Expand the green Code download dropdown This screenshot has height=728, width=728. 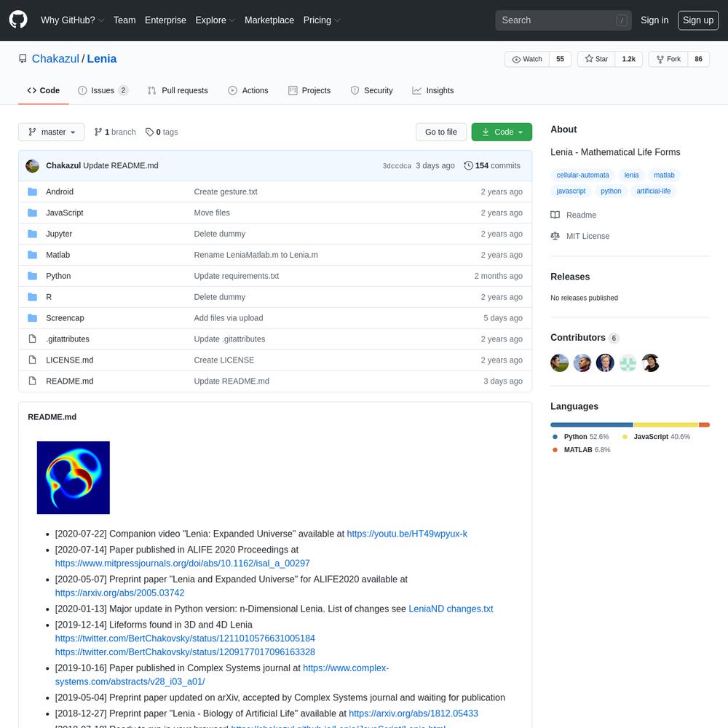point(502,132)
